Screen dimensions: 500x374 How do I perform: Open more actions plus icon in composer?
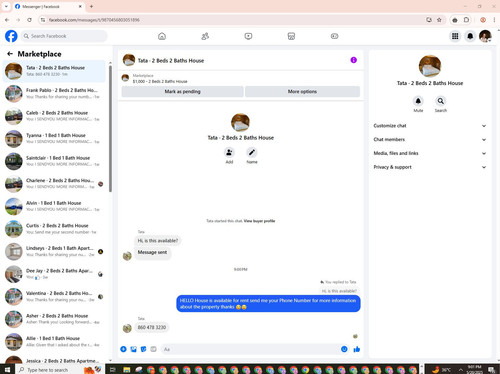[x=123, y=349]
